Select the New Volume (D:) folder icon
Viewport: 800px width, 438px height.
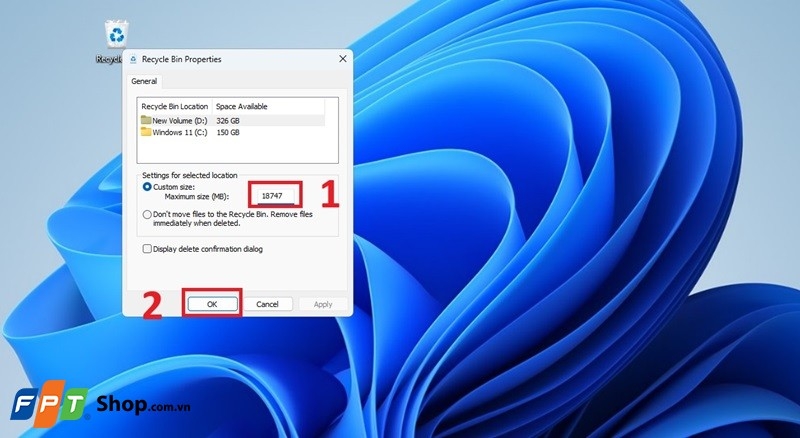click(x=146, y=120)
